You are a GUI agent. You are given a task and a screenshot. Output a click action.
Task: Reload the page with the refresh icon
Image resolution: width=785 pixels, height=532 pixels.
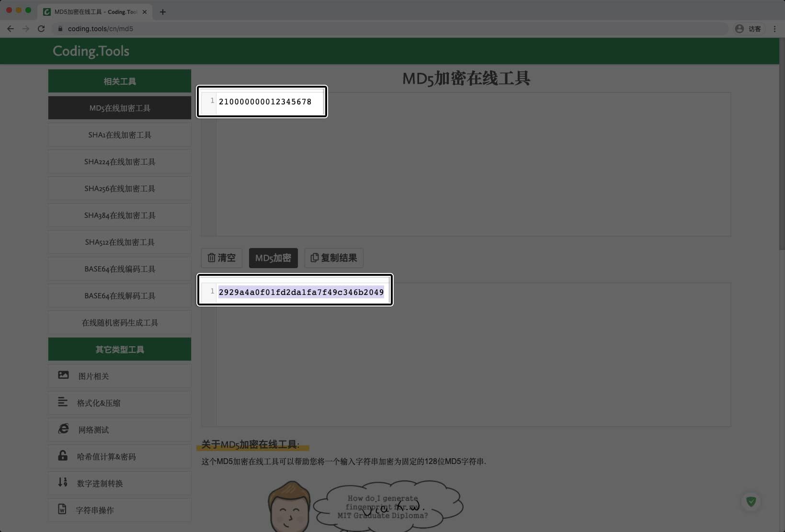(41, 29)
